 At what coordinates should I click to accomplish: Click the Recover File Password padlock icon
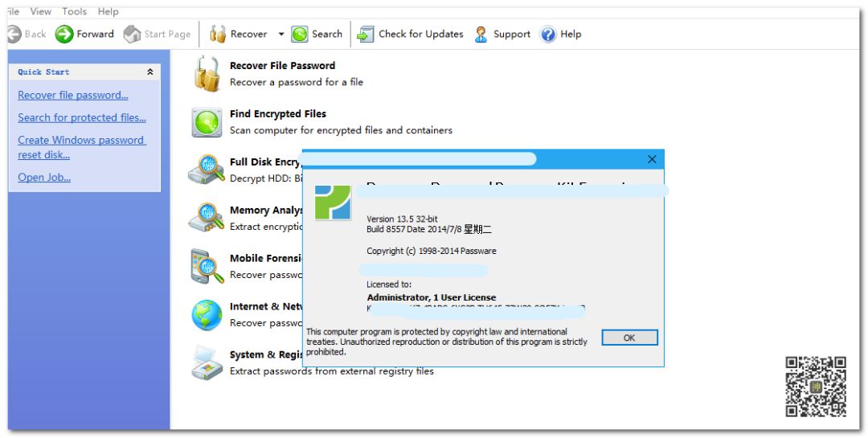pyautogui.click(x=207, y=73)
